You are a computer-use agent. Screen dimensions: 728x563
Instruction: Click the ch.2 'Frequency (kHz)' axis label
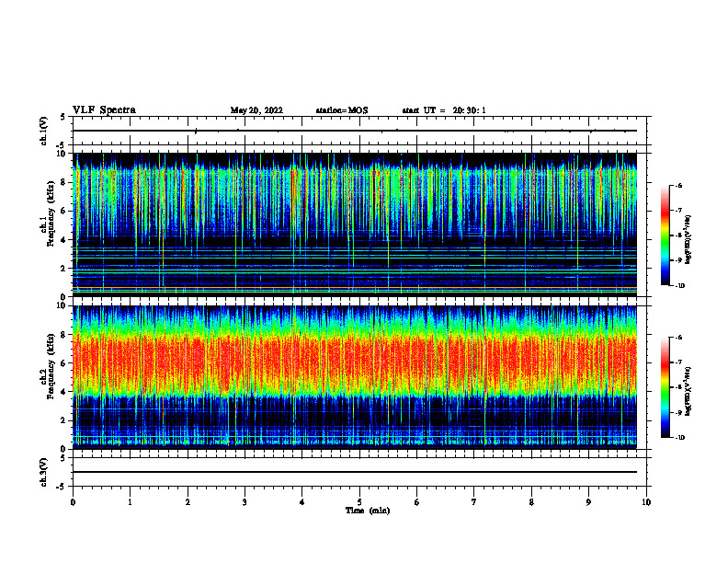click(51, 366)
